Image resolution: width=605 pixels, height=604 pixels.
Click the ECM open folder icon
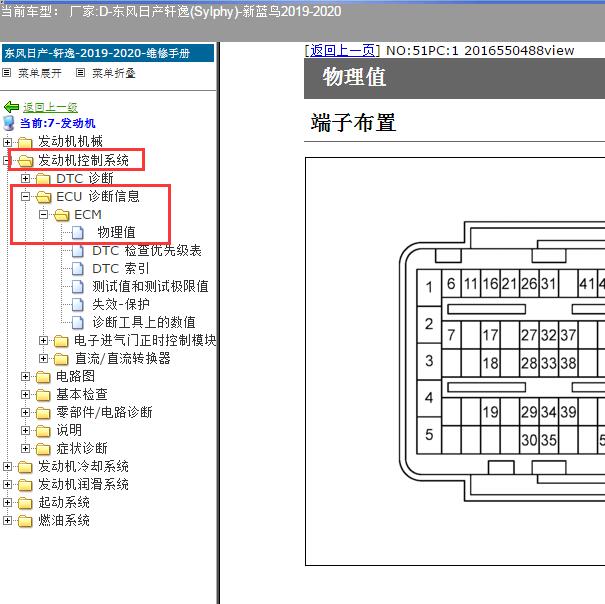(x=61, y=215)
